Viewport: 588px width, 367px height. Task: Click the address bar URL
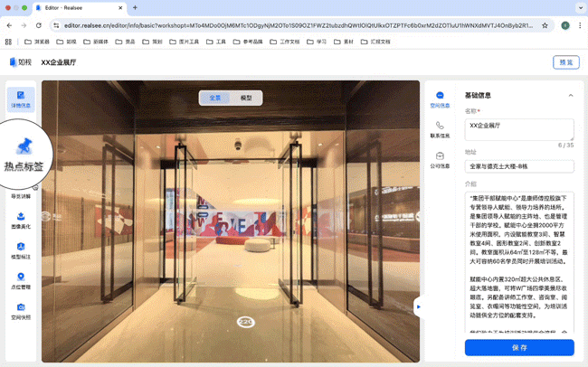[x=299, y=25]
